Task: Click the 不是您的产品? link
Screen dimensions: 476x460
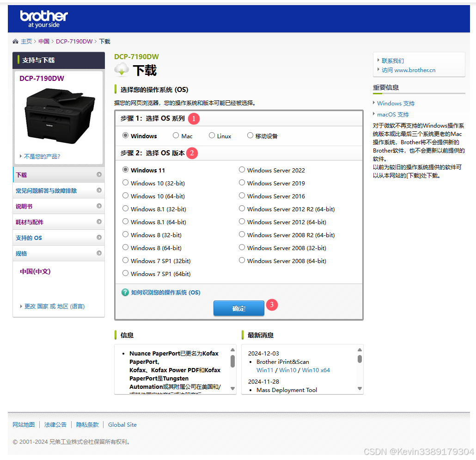Action: pyautogui.click(x=42, y=156)
